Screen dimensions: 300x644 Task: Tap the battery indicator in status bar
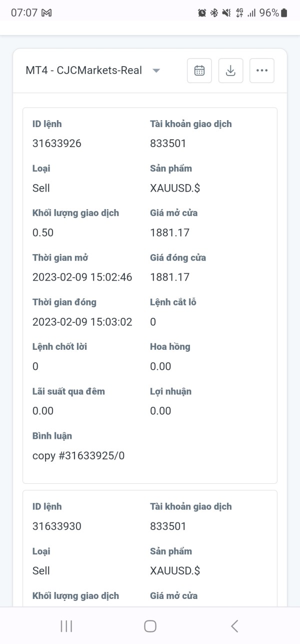pos(284,13)
